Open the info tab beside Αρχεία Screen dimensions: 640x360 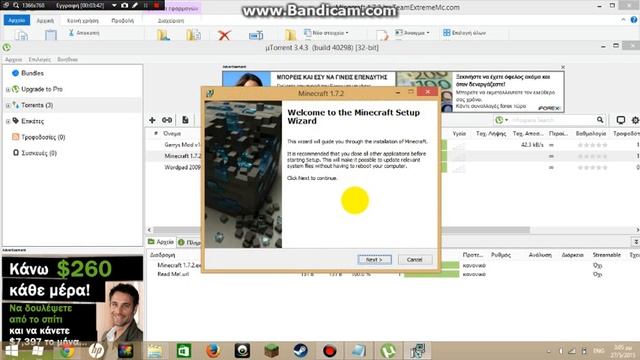(189, 242)
